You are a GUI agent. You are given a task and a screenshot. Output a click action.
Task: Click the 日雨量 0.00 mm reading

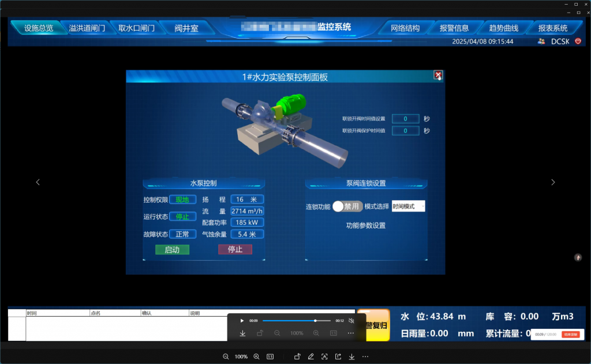tap(437, 333)
